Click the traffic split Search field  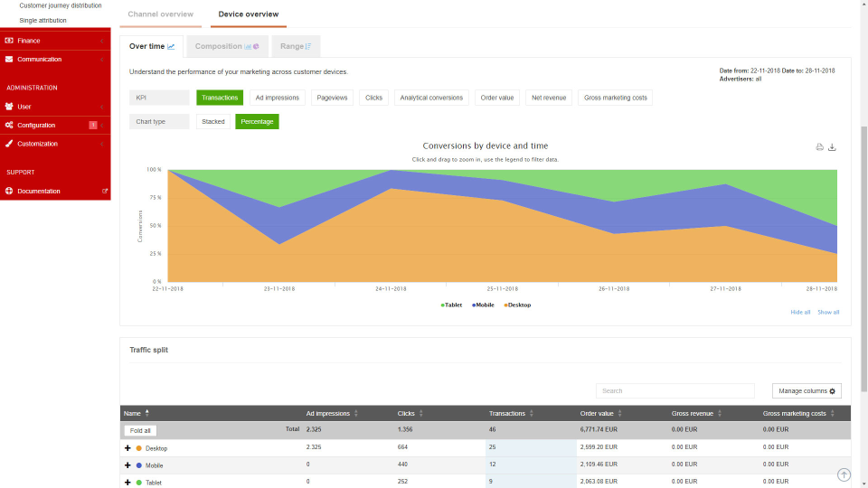click(x=675, y=390)
